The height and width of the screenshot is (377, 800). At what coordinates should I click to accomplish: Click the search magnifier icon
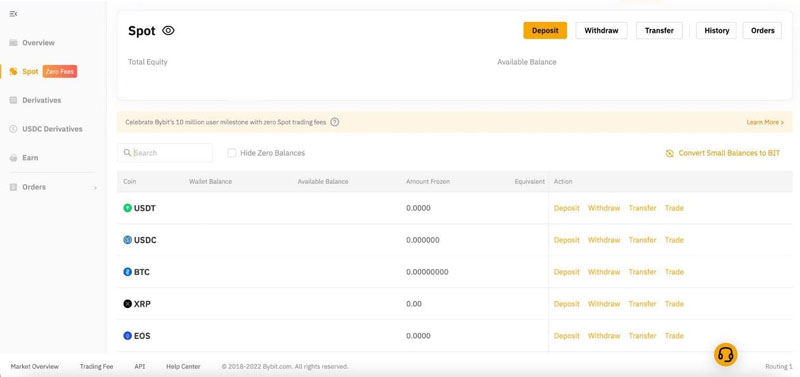point(128,153)
